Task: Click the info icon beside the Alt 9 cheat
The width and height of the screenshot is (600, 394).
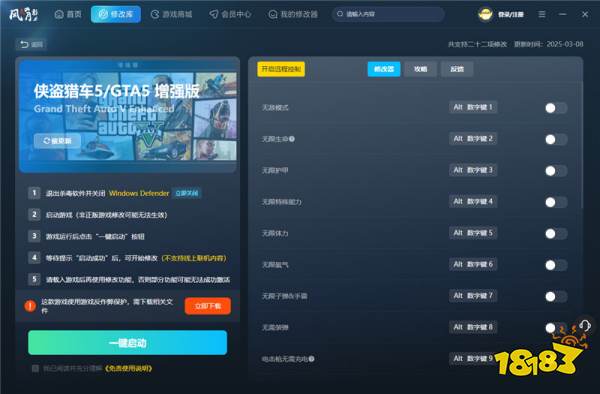Action: 311,359
